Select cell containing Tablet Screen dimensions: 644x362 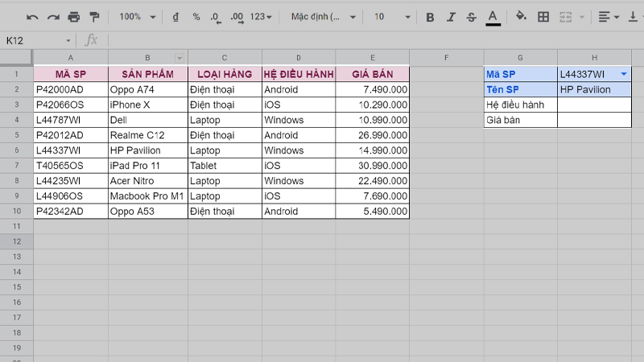tap(225, 166)
